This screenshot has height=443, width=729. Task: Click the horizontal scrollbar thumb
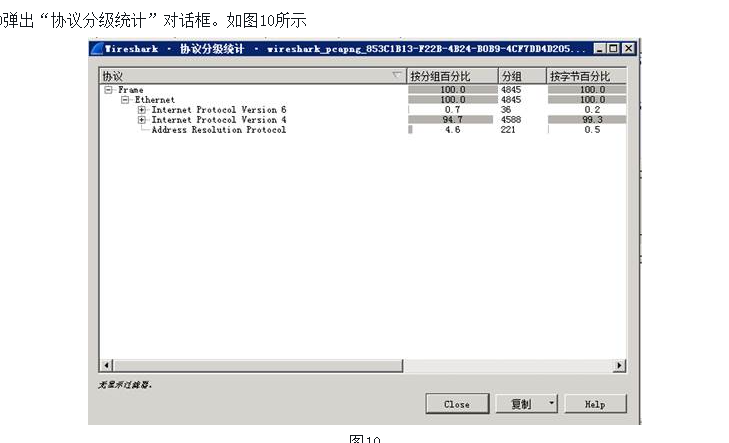[258, 365]
